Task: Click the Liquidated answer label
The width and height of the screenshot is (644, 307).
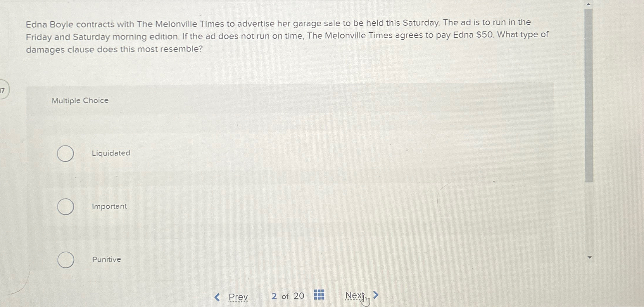Action: click(111, 153)
